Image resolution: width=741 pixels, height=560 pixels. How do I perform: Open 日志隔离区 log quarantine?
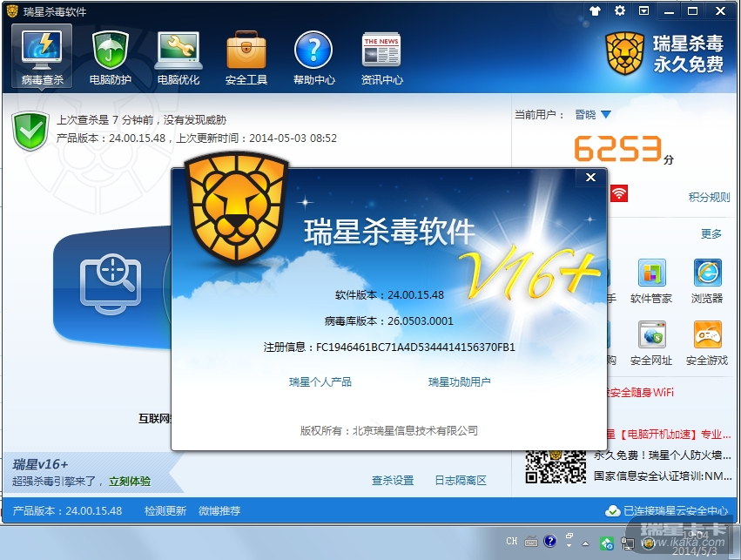coord(461,480)
